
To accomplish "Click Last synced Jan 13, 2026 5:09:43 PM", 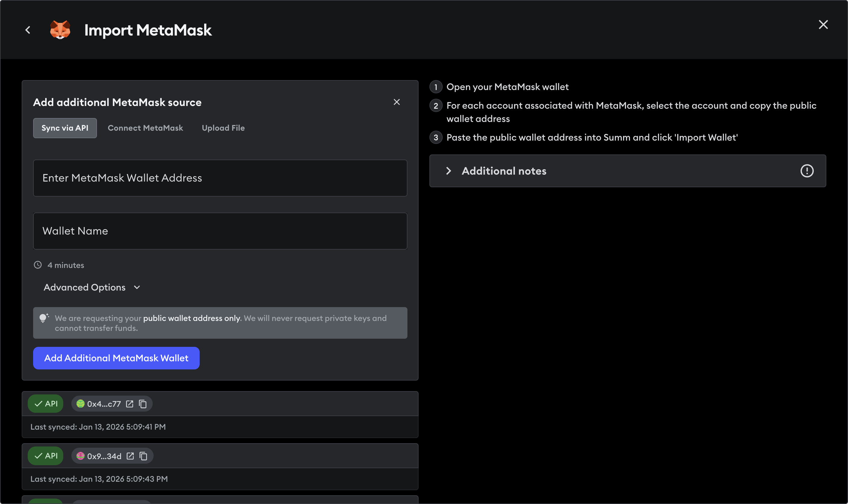I will (99, 479).
